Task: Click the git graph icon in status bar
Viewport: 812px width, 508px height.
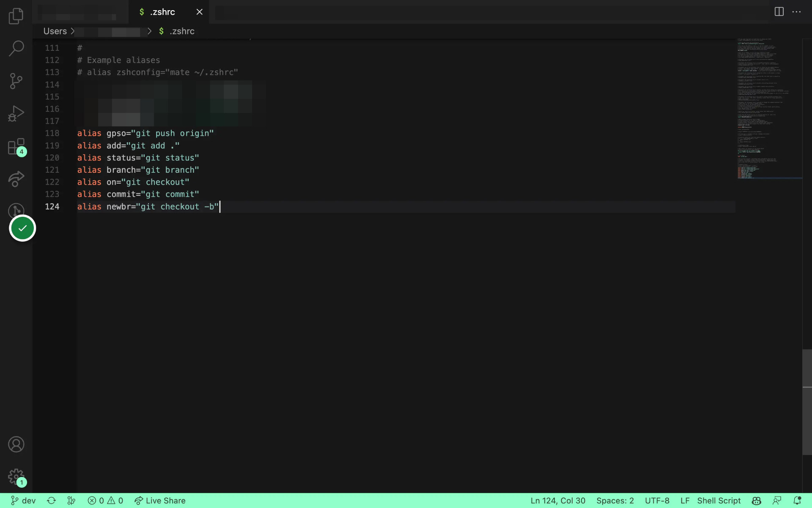Action: click(71, 501)
